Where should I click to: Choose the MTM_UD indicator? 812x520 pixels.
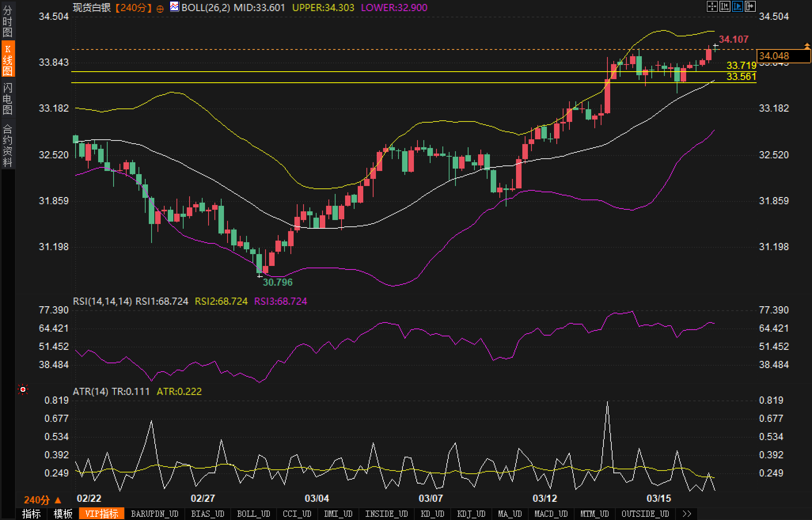click(595, 514)
